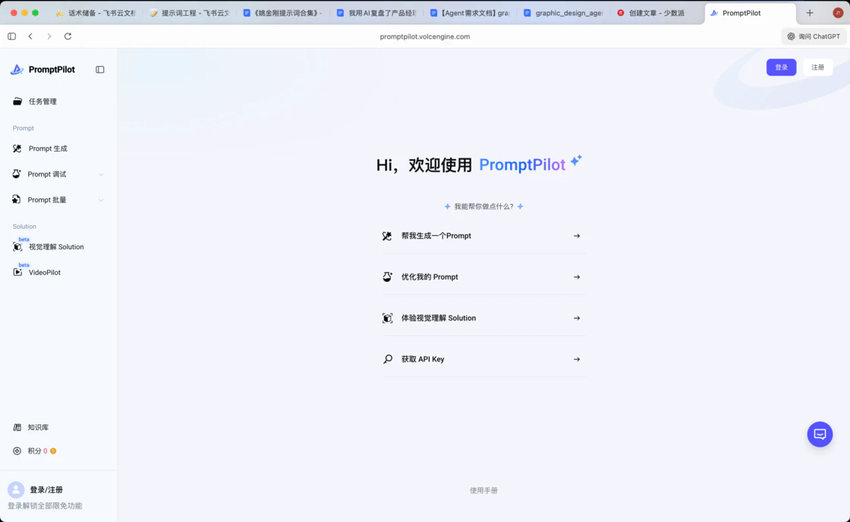Click the 视觉理解 Solution scan icon
The image size is (850, 522).
point(17,247)
